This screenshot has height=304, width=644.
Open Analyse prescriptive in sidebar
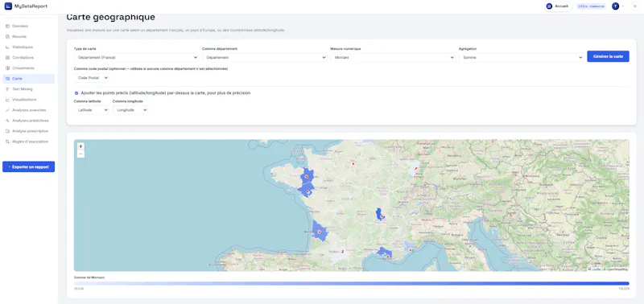[x=28, y=131]
